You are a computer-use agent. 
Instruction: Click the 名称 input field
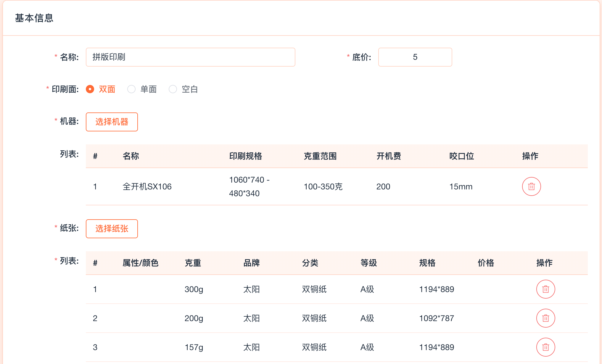click(x=190, y=57)
